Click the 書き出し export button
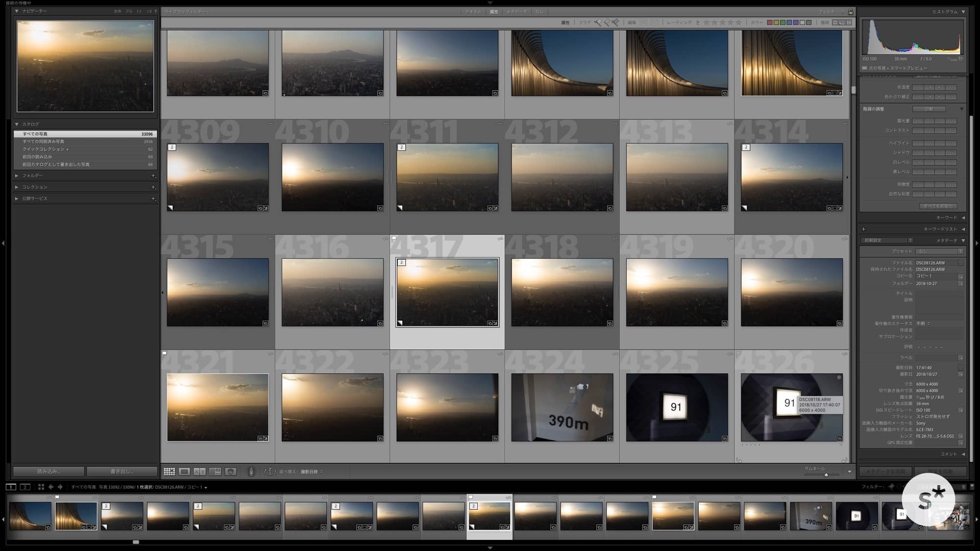The image size is (980, 551). [122, 472]
